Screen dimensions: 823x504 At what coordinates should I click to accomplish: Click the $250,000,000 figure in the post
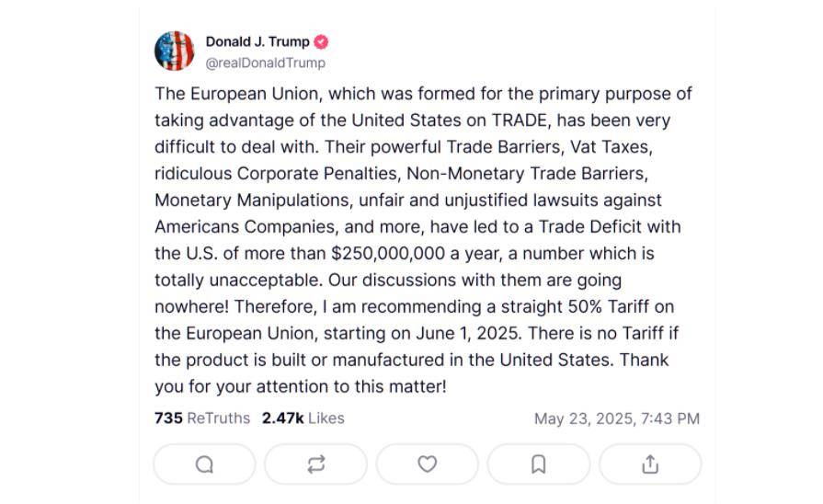[x=388, y=254]
